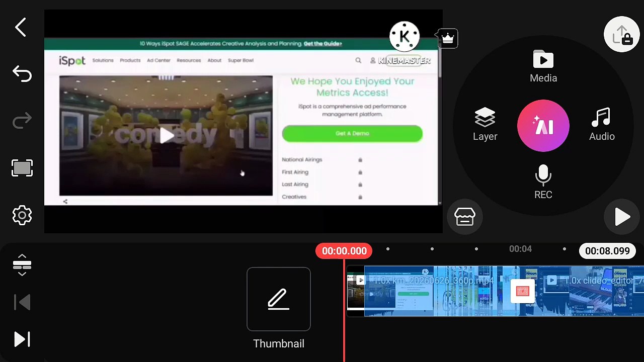The width and height of the screenshot is (644, 362).
Task: Jump to the start of the timeline
Action: point(22,302)
